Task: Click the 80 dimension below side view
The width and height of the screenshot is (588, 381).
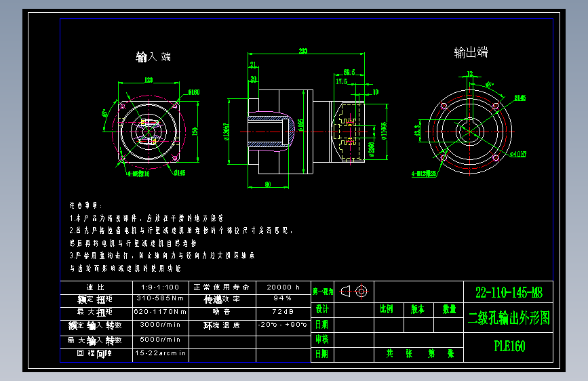Action: (268, 184)
